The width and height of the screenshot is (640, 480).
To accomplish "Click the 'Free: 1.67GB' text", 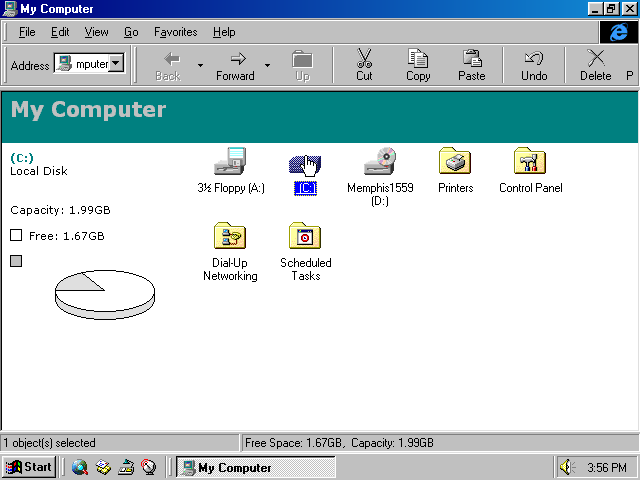I will 67,236.
